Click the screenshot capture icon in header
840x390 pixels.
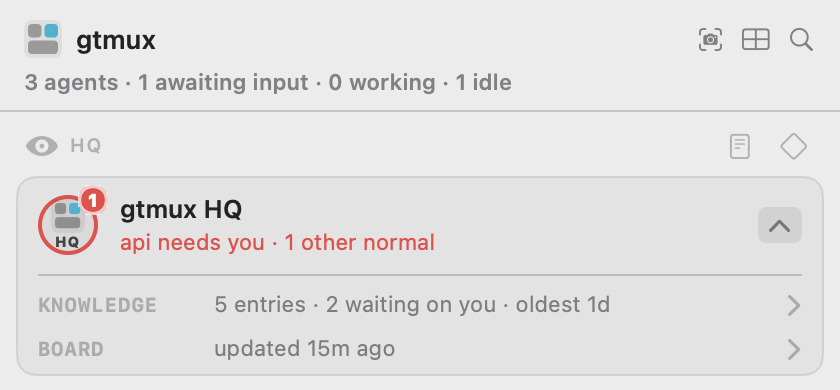click(x=710, y=40)
